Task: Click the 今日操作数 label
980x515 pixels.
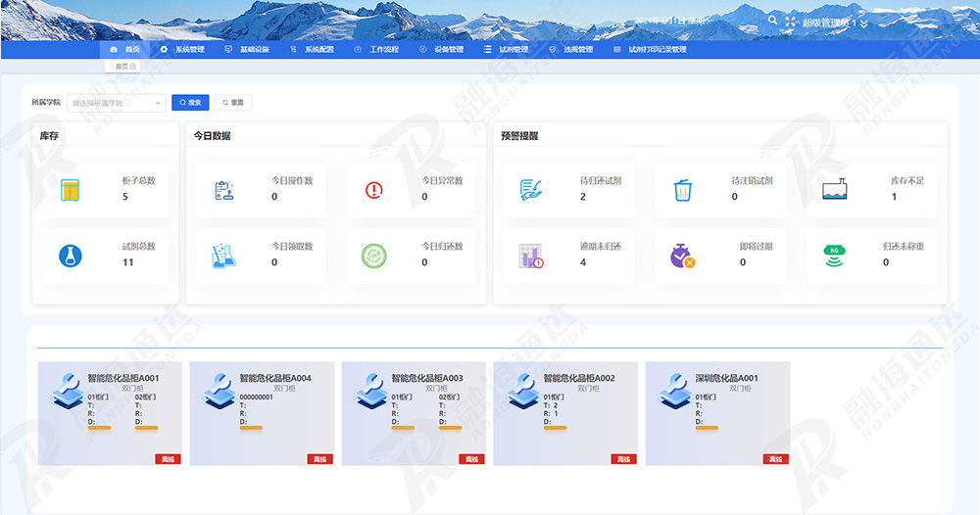Action: pos(292,180)
